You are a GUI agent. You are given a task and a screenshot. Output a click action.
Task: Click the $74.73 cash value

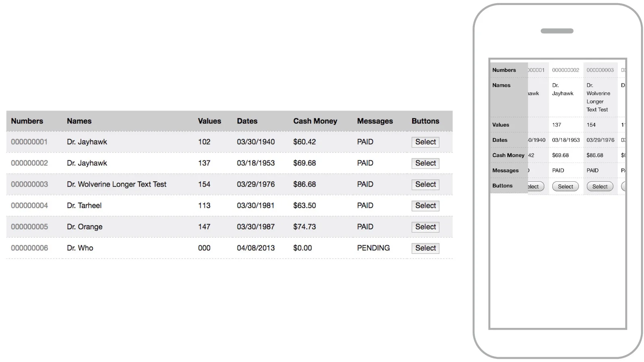click(304, 227)
